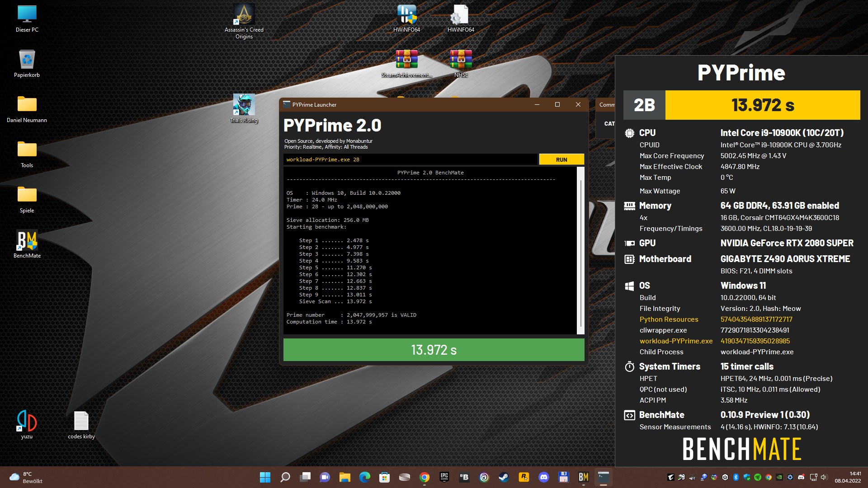Switch to PYPrime console window in the taskbar
This screenshot has height=488, width=868.
coord(604,477)
